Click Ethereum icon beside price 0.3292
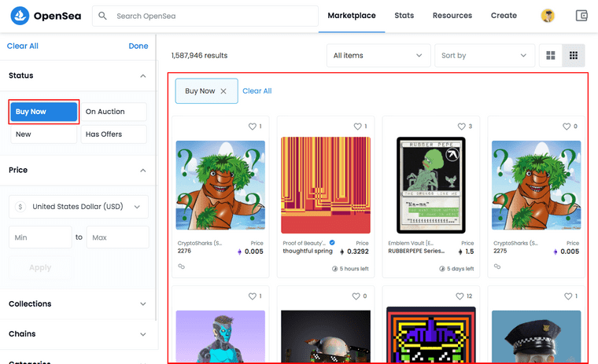The width and height of the screenshot is (598, 364). click(x=342, y=252)
